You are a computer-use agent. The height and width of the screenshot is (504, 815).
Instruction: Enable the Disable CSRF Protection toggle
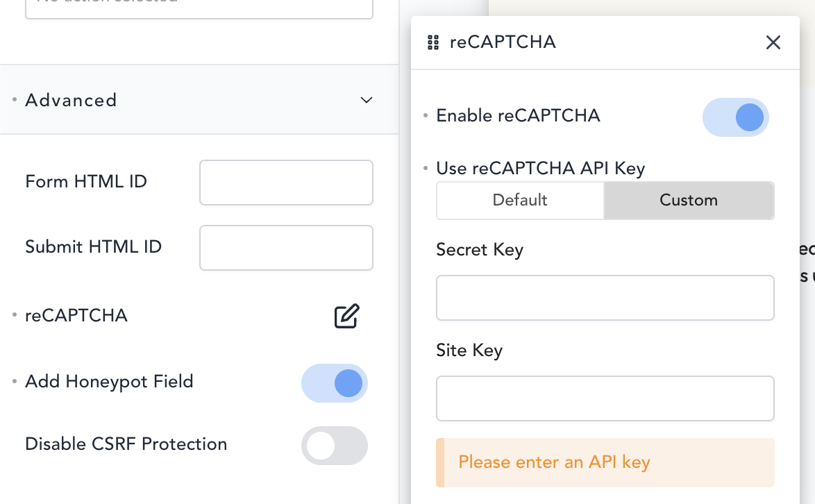click(x=335, y=446)
